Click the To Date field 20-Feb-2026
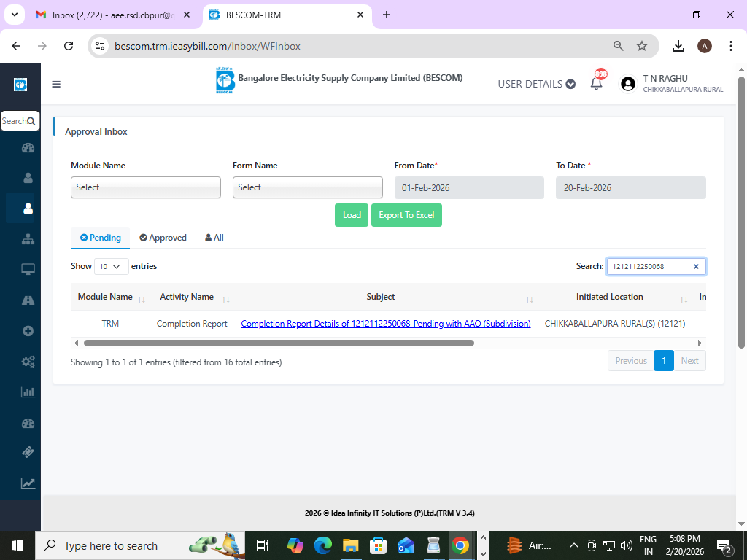Image resolution: width=747 pixels, height=560 pixels. click(x=631, y=187)
